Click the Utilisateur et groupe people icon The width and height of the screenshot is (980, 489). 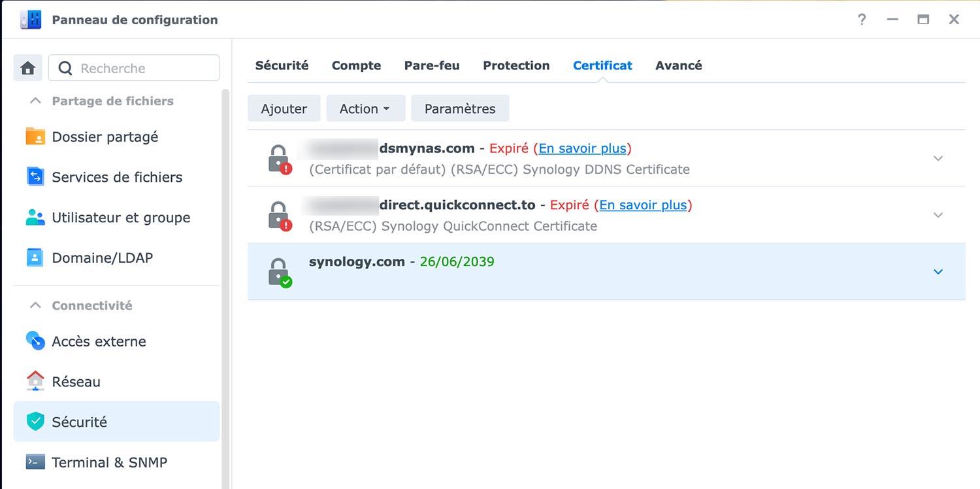[x=35, y=218]
